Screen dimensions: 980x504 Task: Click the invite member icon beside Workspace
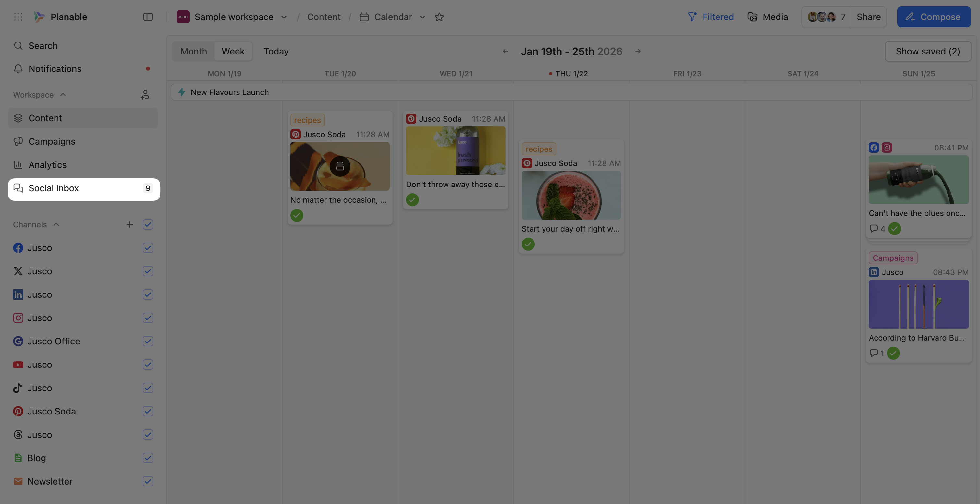(x=144, y=95)
